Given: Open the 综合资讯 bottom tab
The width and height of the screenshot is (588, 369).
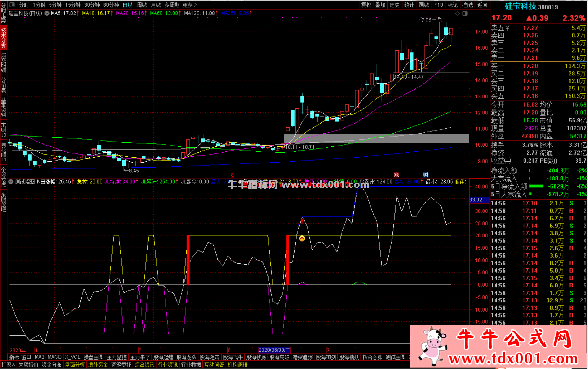Looking at the screenshot, I should (144, 365).
